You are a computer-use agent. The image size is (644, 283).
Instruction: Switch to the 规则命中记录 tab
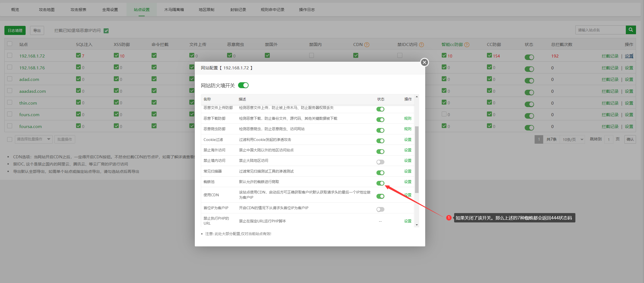(273, 10)
